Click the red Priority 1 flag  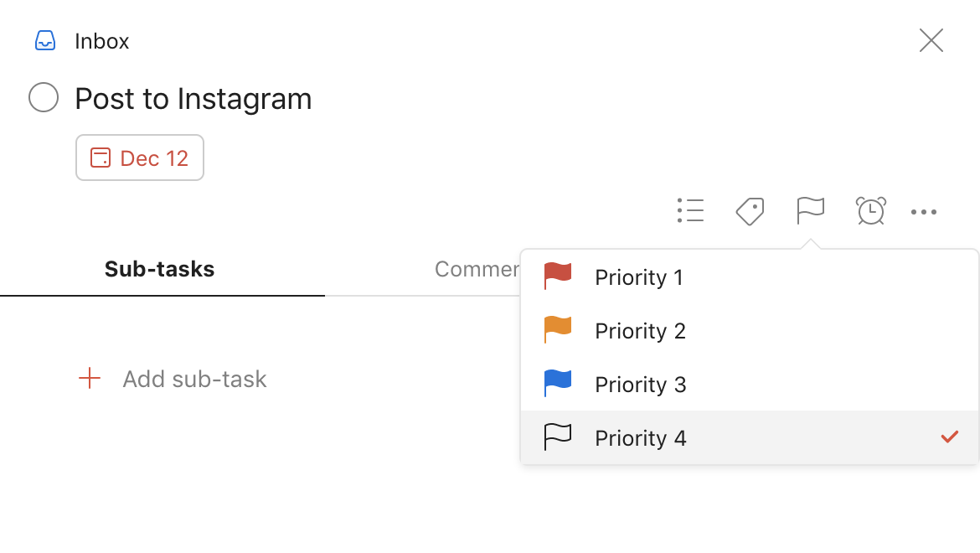click(558, 276)
